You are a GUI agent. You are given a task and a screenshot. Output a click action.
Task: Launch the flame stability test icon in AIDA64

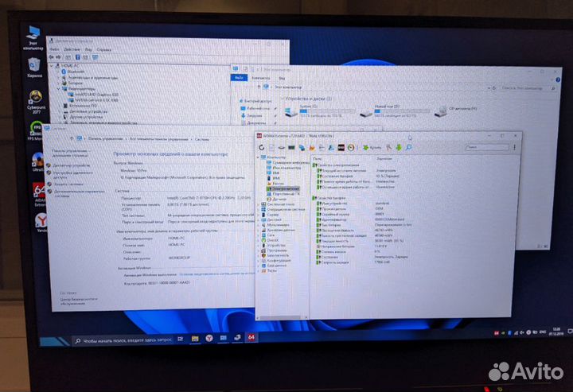point(312,147)
